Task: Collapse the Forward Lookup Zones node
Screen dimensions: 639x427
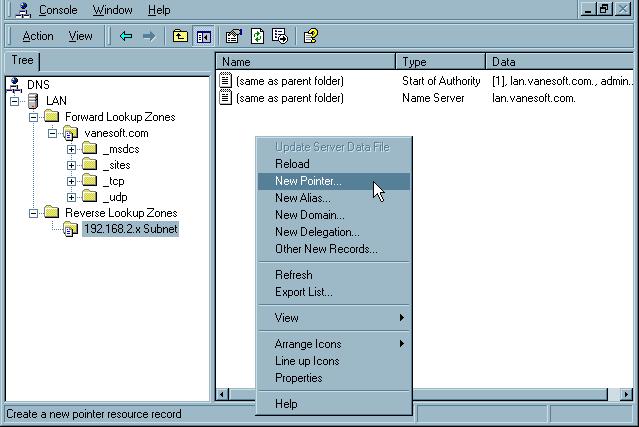Action: point(34,117)
